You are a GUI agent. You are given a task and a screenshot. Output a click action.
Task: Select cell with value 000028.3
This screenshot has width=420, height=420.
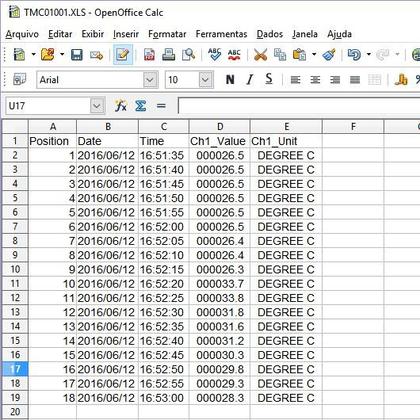(220, 398)
